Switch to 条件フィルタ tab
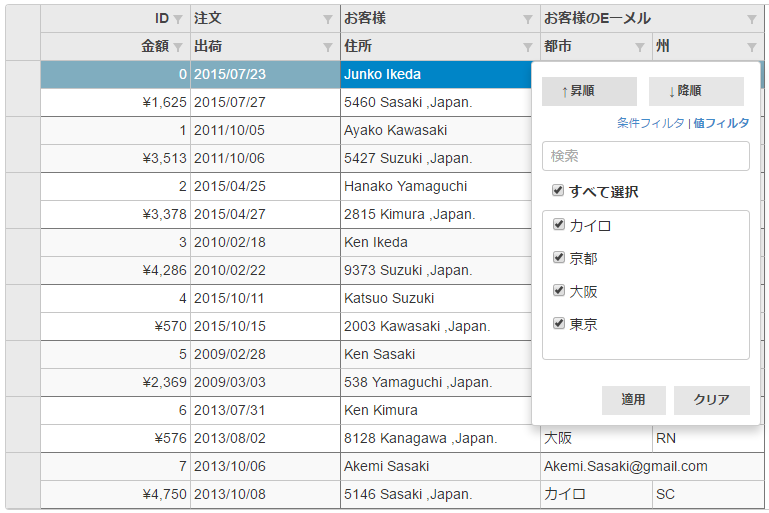 click(x=650, y=123)
